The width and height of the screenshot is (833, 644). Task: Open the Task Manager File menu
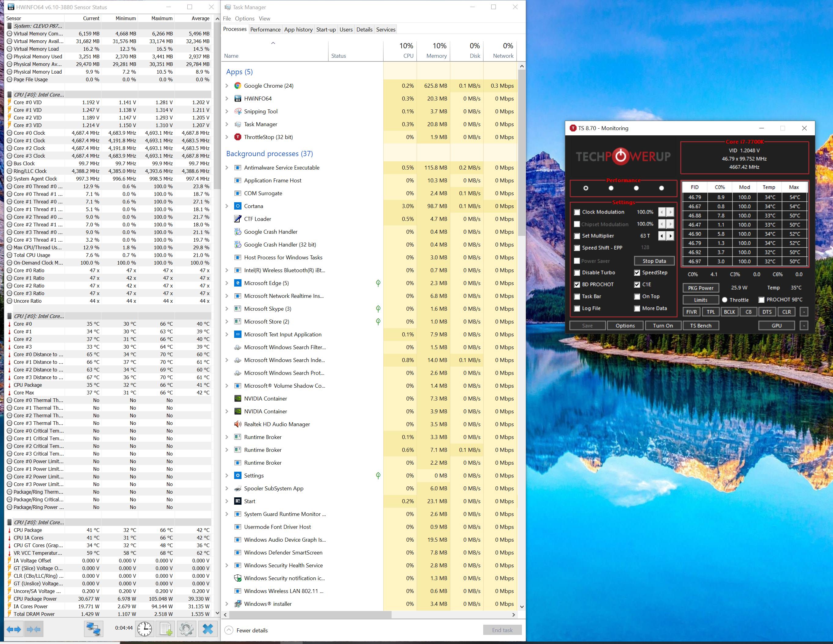click(227, 19)
